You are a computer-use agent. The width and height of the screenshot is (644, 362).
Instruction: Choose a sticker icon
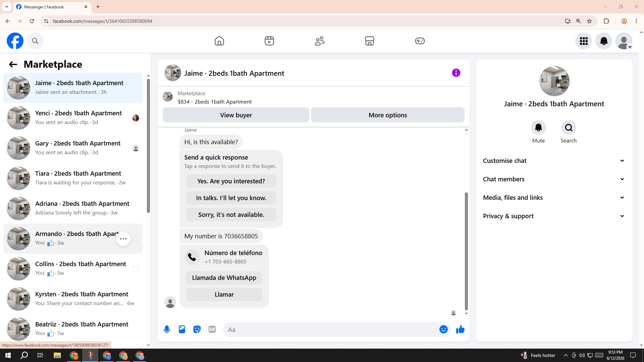coord(197,329)
